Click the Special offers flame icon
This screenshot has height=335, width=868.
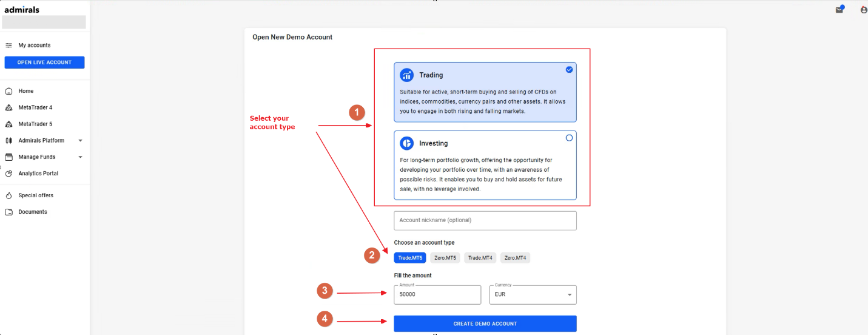pos(8,195)
